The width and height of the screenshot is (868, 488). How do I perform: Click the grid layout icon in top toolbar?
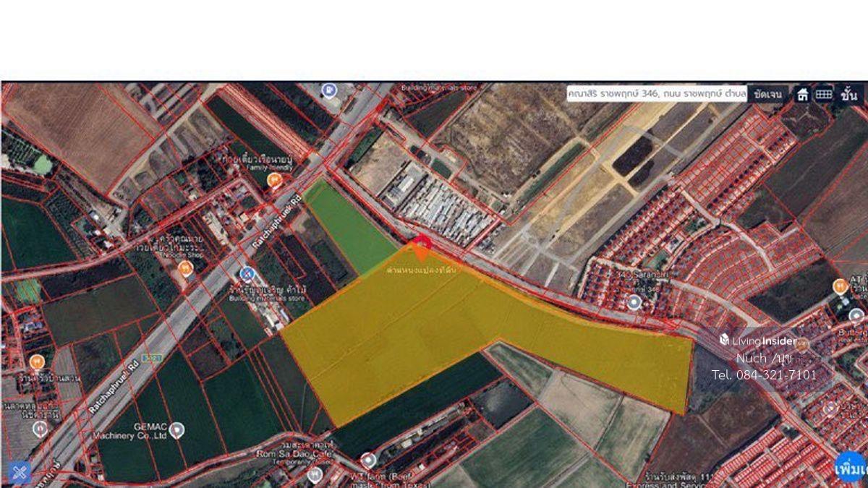[x=824, y=94]
